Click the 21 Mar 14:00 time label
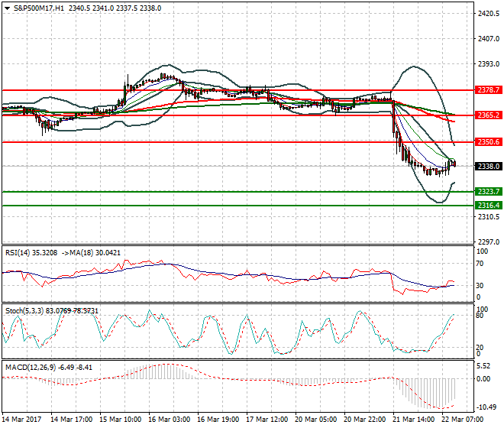 pyautogui.click(x=413, y=420)
